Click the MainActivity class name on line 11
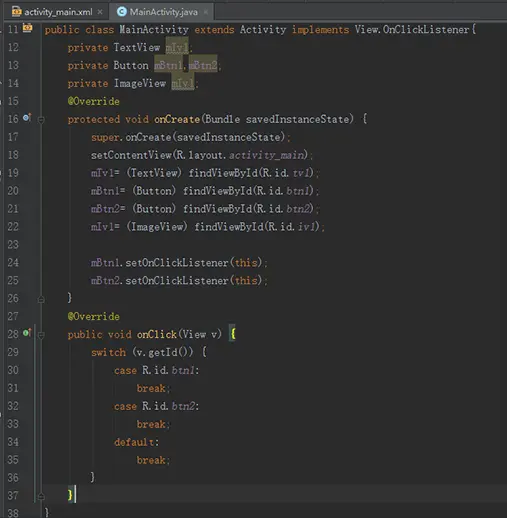 point(154,30)
